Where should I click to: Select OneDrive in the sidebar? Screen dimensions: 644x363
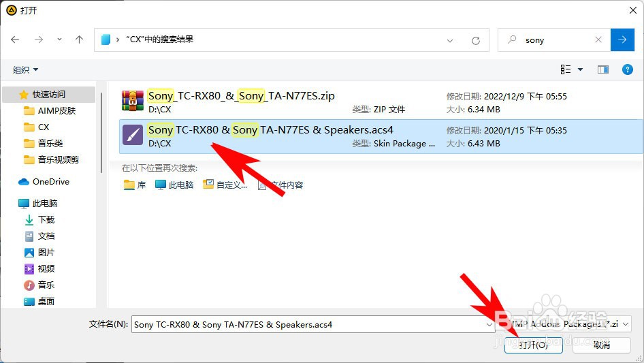[44, 181]
